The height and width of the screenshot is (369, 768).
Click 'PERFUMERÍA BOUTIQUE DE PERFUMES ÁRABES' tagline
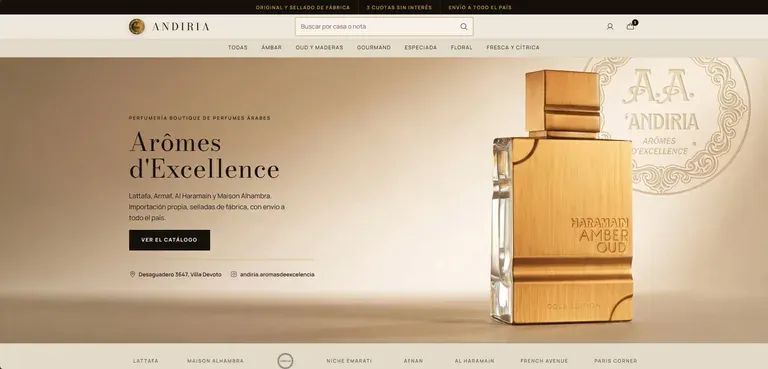[x=200, y=118]
